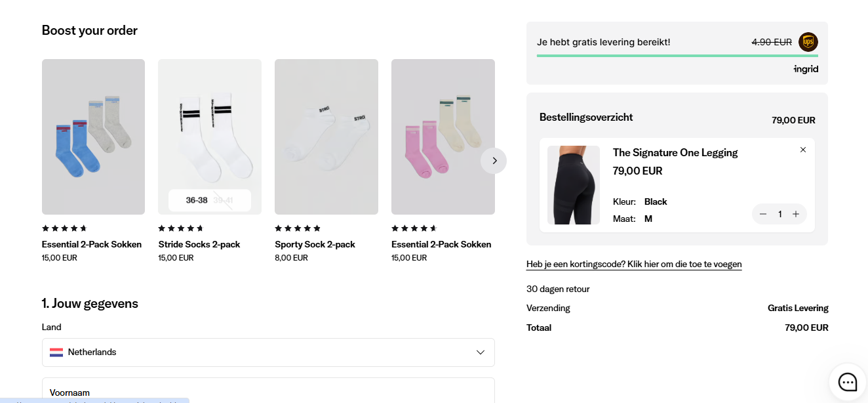Viewport: 868px width, 403px height.
Task: Click the free delivery progress bar
Action: coord(677,56)
